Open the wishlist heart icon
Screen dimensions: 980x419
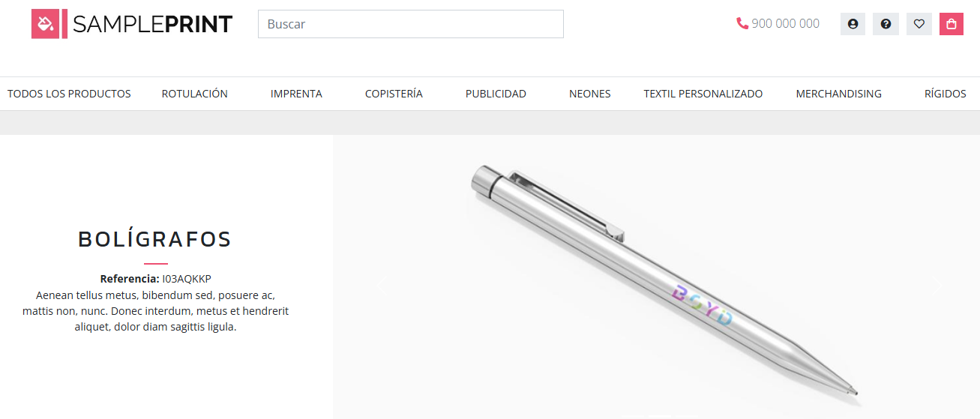(x=919, y=24)
